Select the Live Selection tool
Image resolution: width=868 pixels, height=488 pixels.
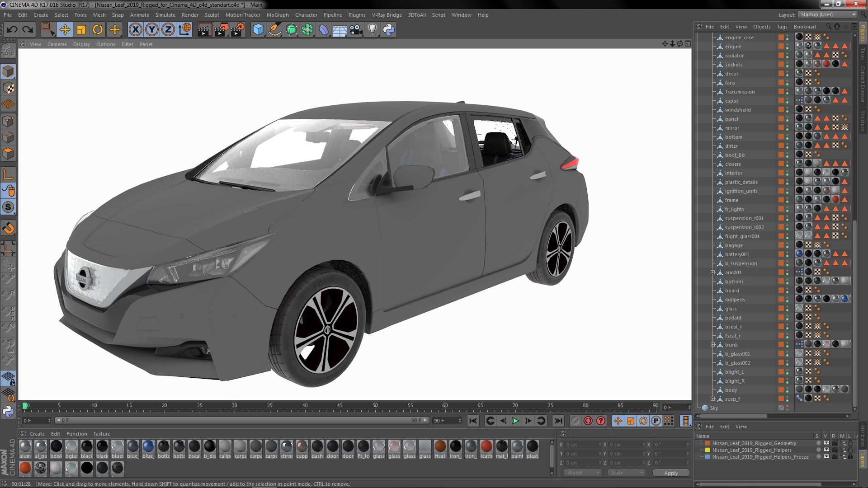pyautogui.click(x=48, y=30)
